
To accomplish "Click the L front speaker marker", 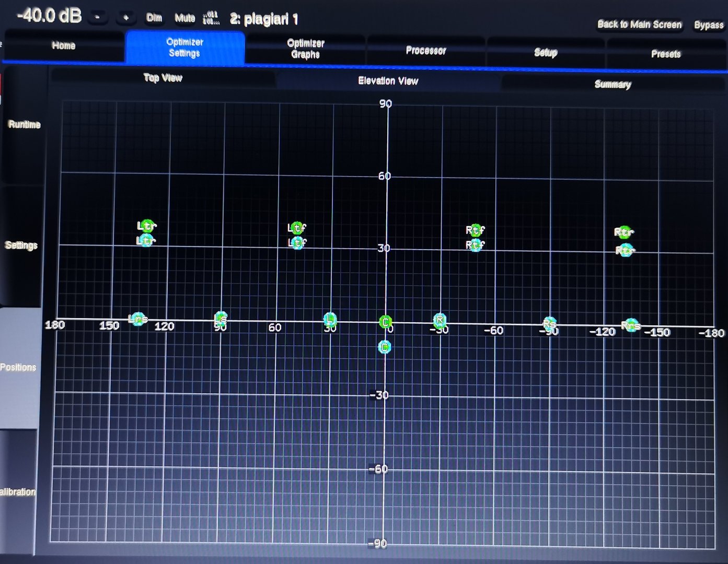I will point(329,319).
